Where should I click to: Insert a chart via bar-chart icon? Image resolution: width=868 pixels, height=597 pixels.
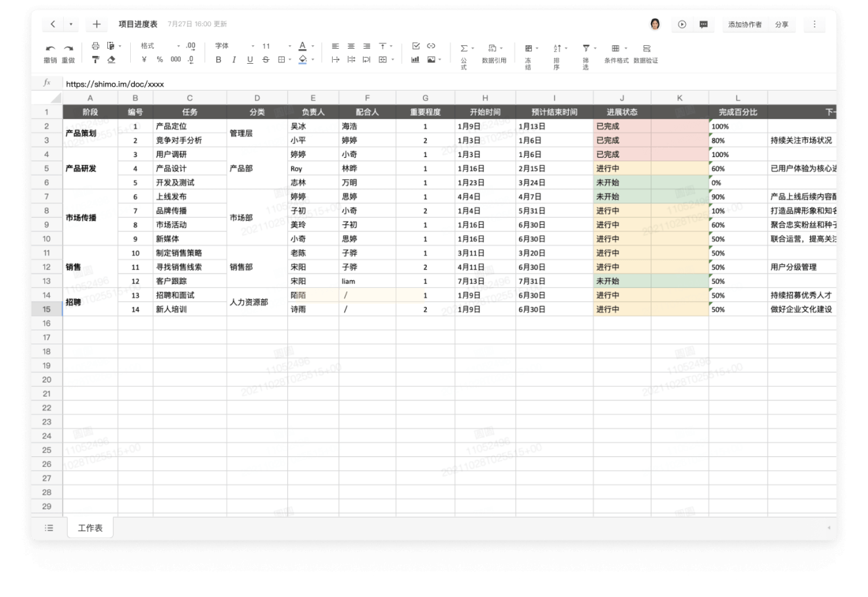tap(416, 59)
